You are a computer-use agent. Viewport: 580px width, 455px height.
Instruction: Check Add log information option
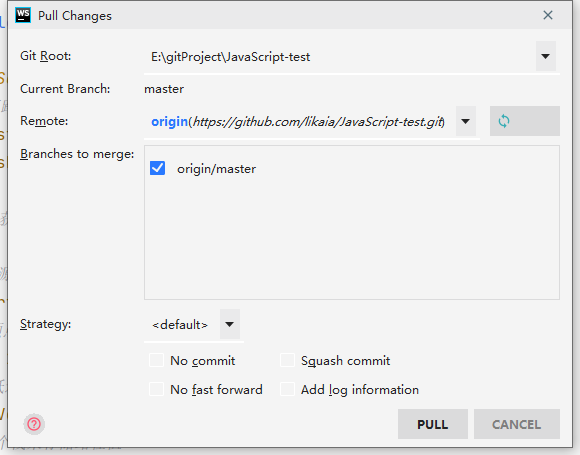click(x=287, y=389)
